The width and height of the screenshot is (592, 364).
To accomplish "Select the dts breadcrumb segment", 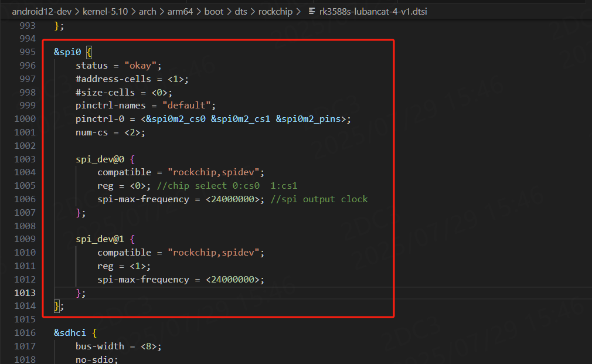I will (240, 12).
